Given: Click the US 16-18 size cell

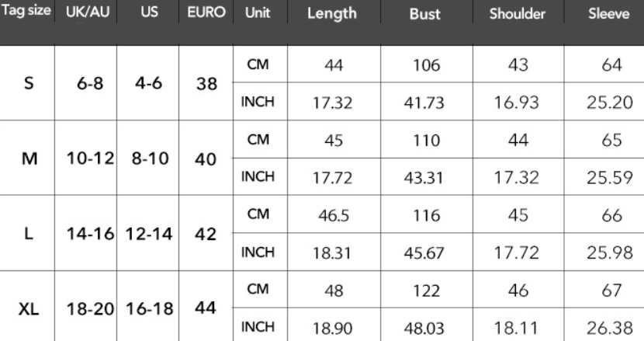Looking at the screenshot, I should tap(148, 309).
